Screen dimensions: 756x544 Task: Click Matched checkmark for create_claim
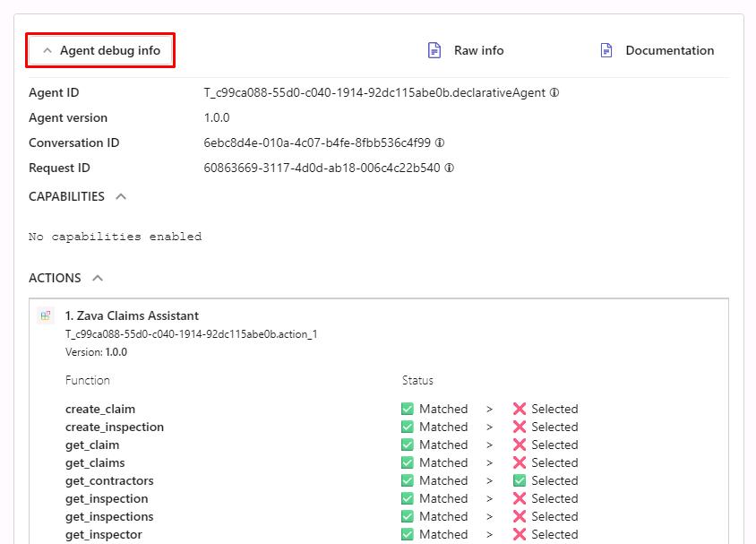point(408,409)
